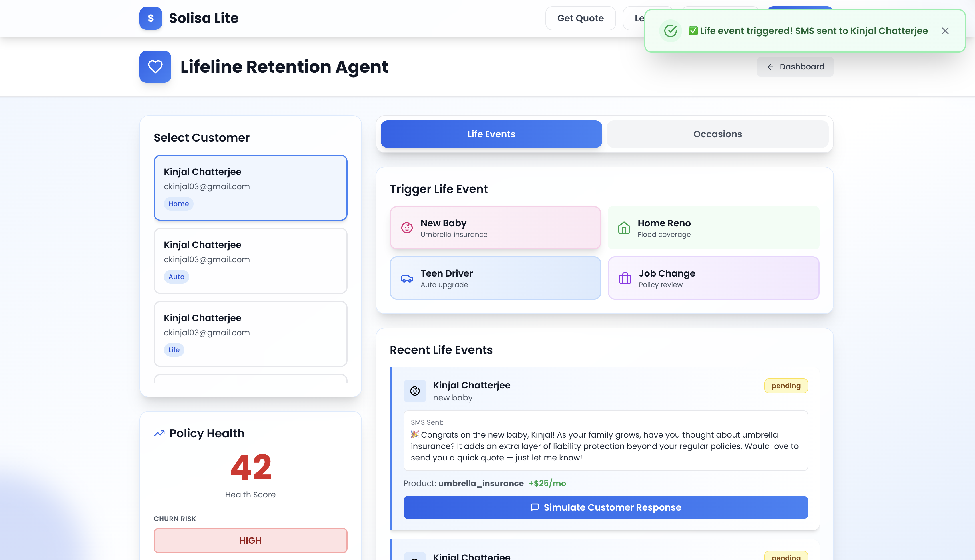Dismiss the life event triggered notification
975x560 pixels.
pyautogui.click(x=945, y=31)
